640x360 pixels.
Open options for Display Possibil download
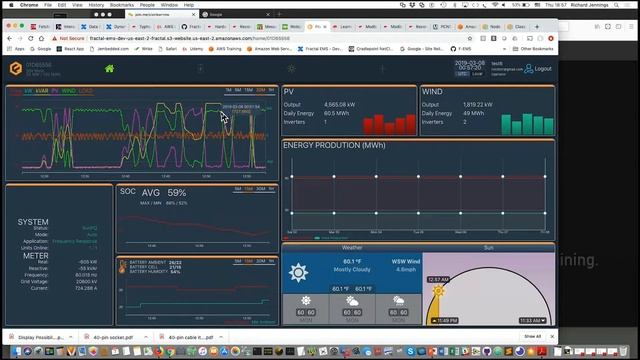tap(70, 337)
